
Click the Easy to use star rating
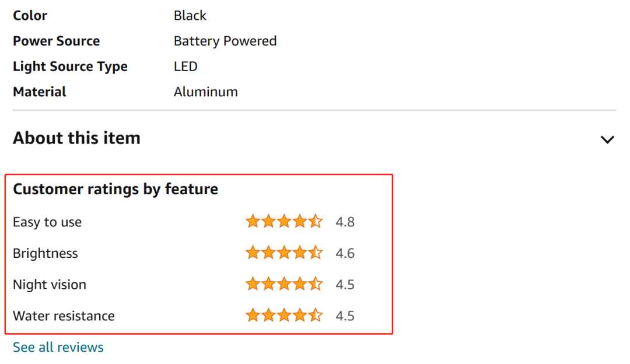point(284,221)
